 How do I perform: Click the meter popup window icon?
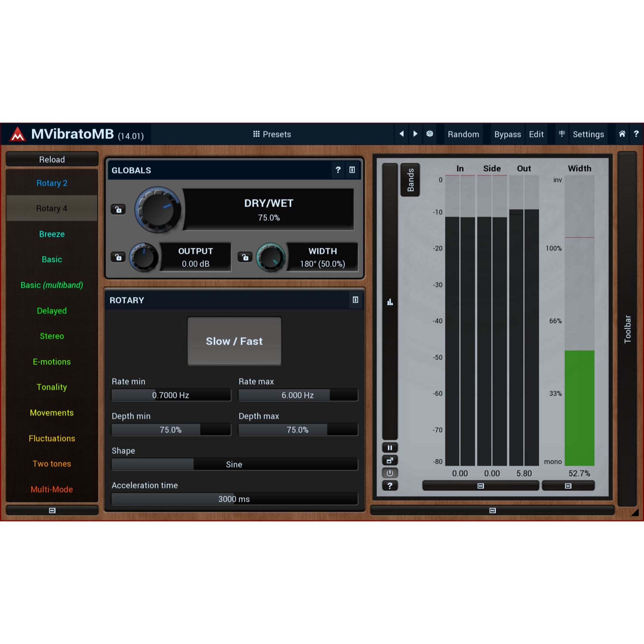[390, 460]
